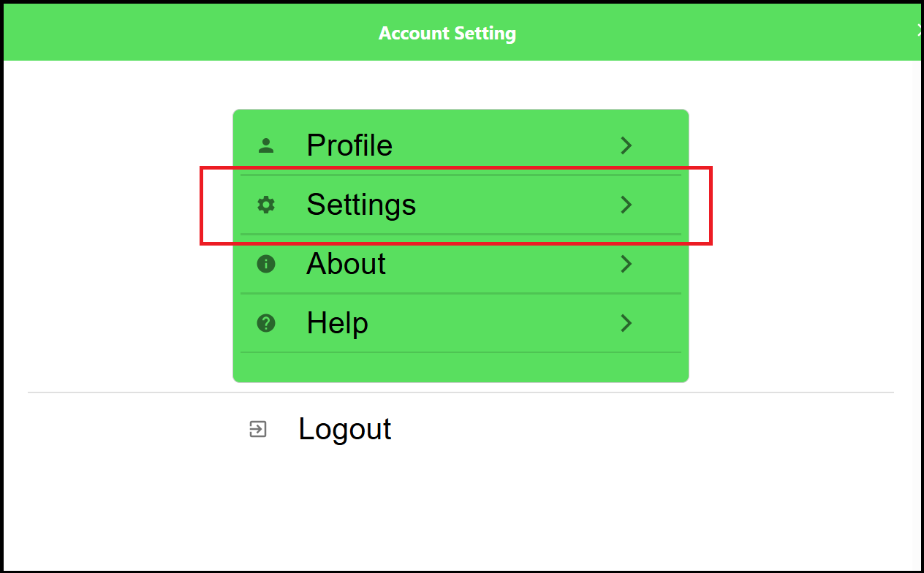
Task: Select the Help menu label
Action: pos(337,323)
